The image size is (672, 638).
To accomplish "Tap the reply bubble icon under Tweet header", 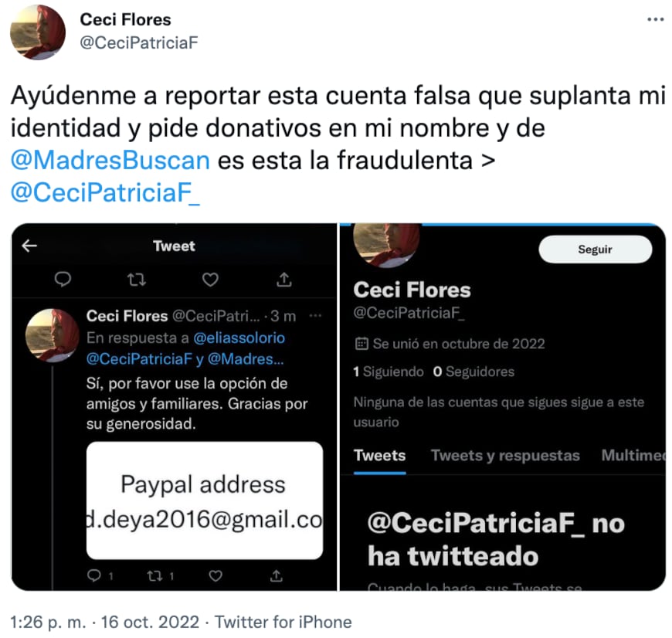I will pyautogui.click(x=63, y=280).
